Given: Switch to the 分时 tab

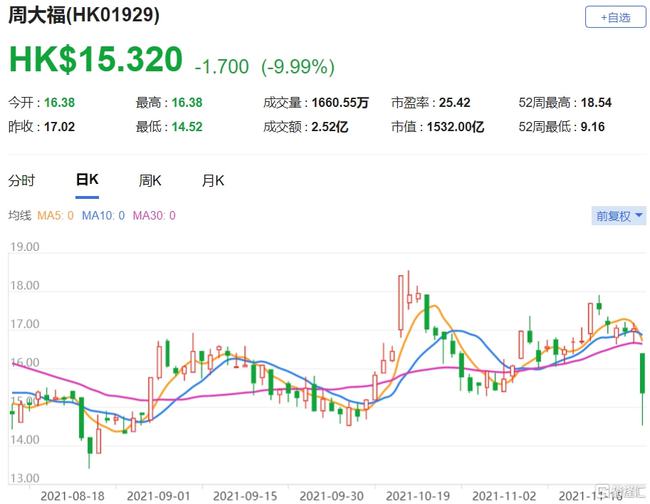Looking at the screenshot, I should point(22,181).
